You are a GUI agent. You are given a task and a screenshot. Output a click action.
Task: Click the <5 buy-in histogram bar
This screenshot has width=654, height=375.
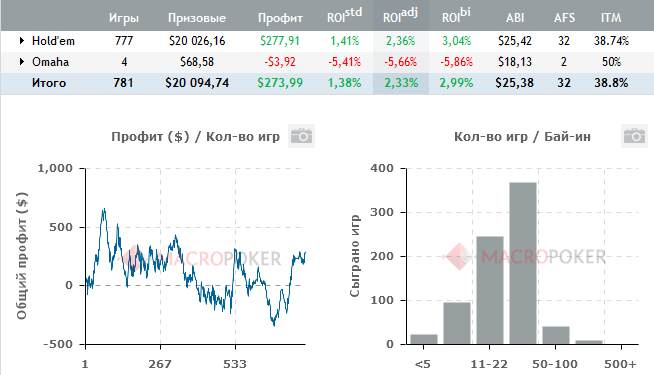424,339
